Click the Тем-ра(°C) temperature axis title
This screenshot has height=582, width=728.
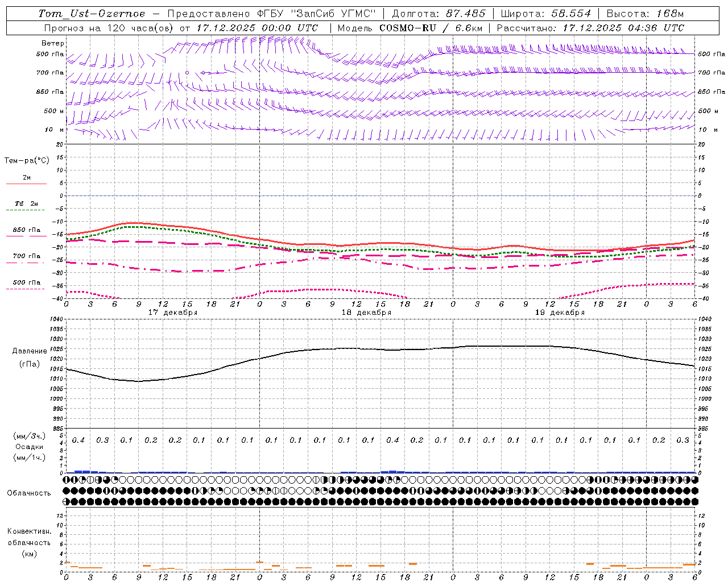pos(27,161)
